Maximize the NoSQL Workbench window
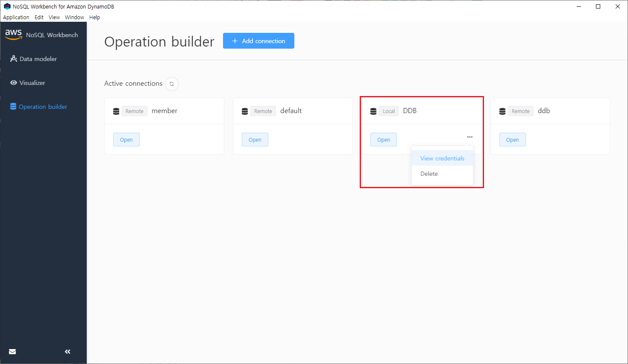Viewport: 628px width, 364px height. pyautogui.click(x=598, y=6)
